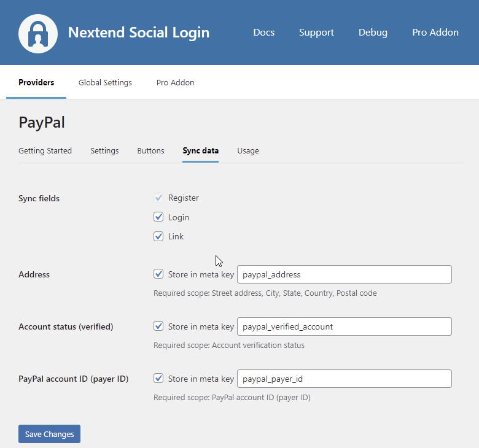Toggle the Login sync checkbox
This screenshot has height=448, width=479.
158,217
